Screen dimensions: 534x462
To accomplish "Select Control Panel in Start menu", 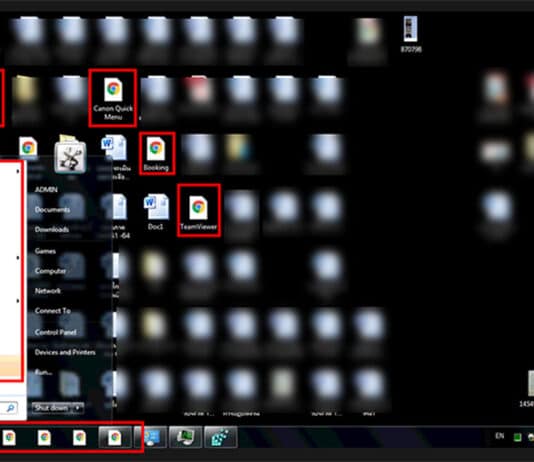I will [56, 332].
